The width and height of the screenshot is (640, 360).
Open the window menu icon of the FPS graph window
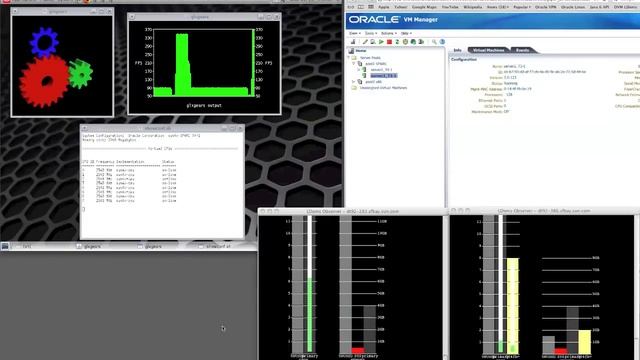pos(132,17)
